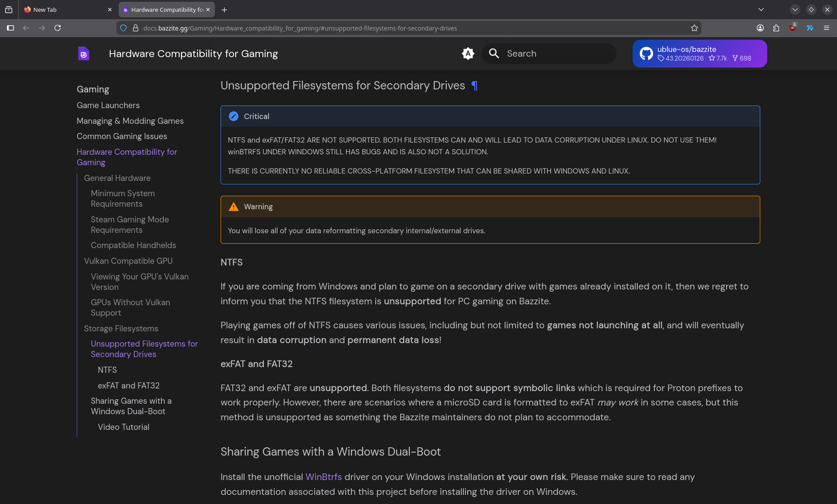Select Common Gaming Issues in the sidebar
The height and width of the screenshot is (504, 837).
point(122,136)
